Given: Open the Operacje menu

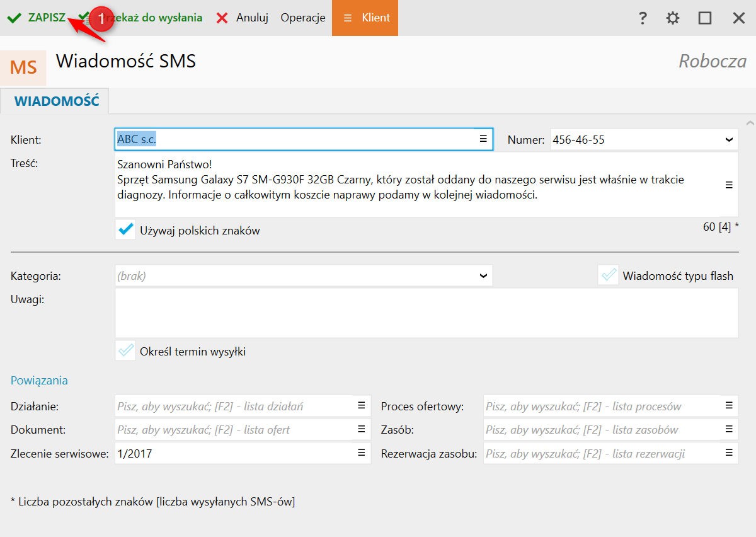Looking at the screenshot, I should (303, 18).
